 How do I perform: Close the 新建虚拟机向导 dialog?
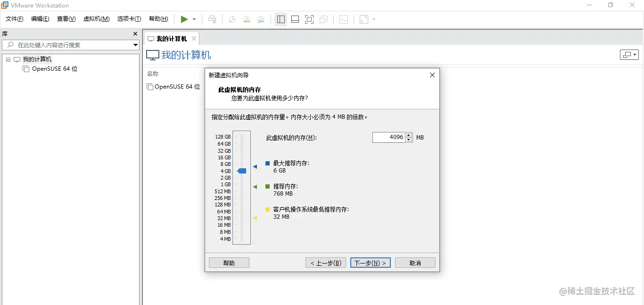click(432, 75)
